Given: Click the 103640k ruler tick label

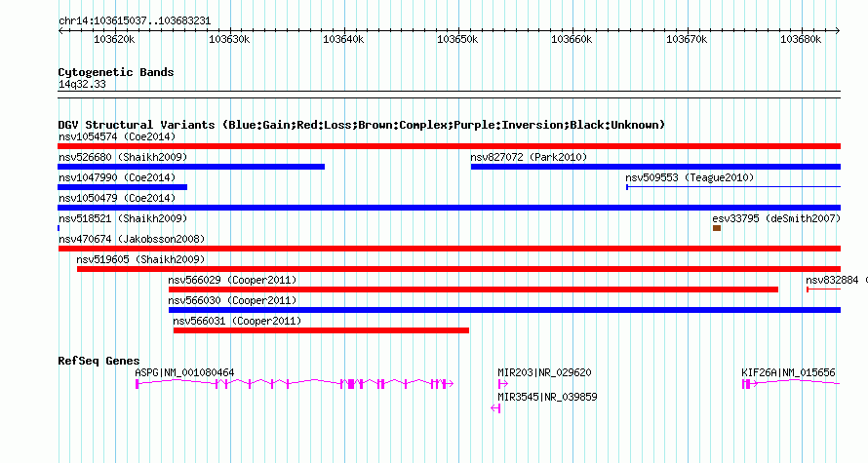Looking at the screenshot, I should pyautogui.click(x=343, y=39).
